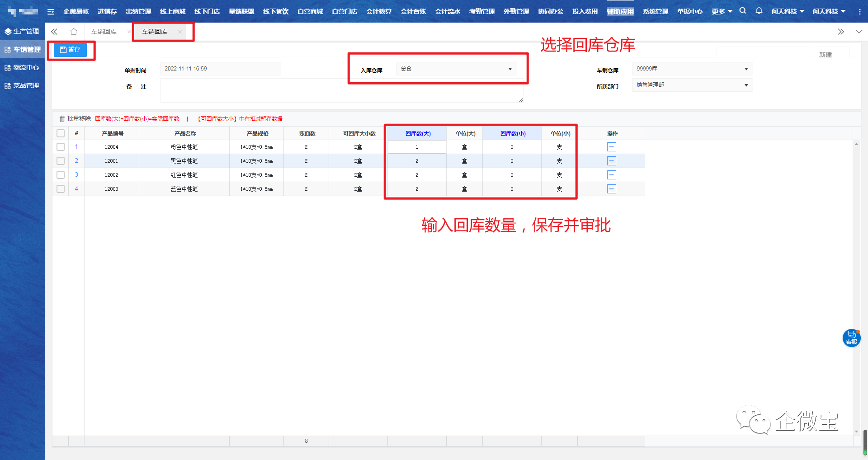Click the 暂存 save button
The width and height of the screenshot is (868, 460).
70,50
